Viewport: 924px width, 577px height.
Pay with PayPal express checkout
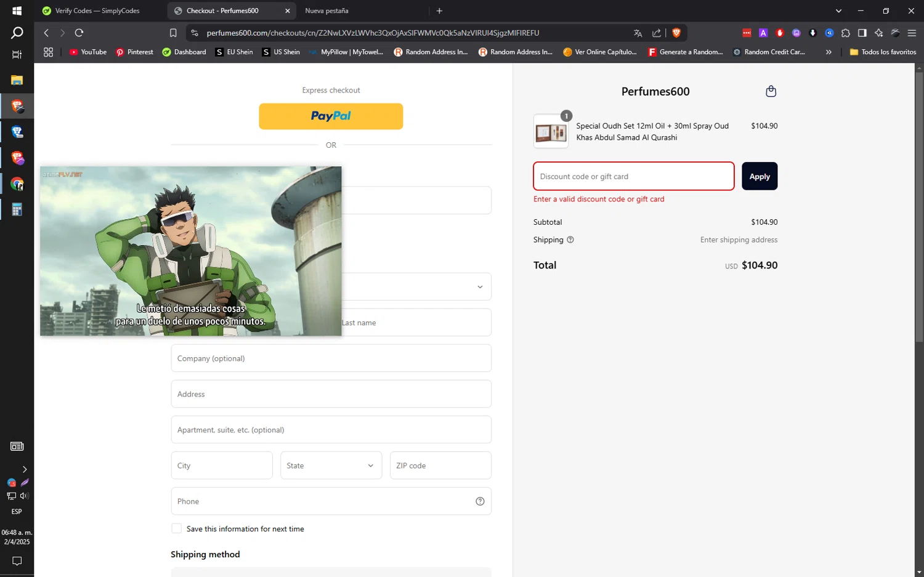(331, 116)
